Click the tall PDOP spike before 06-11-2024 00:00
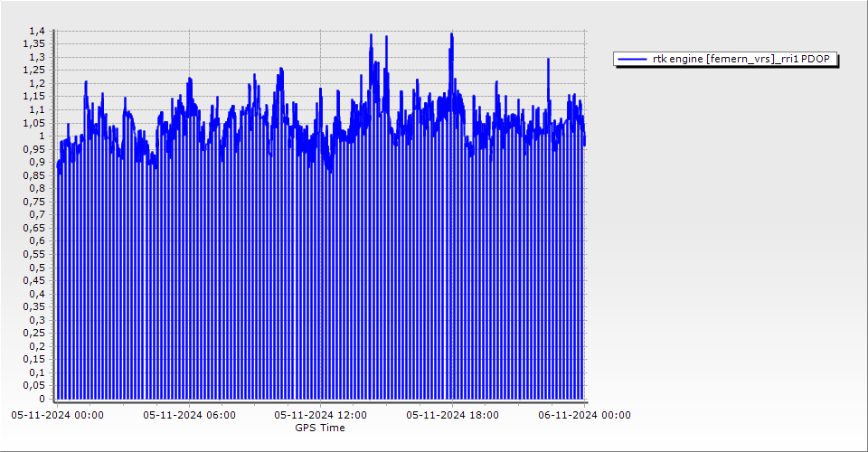This screenshot has height=452, width=868. coord(548,60)
